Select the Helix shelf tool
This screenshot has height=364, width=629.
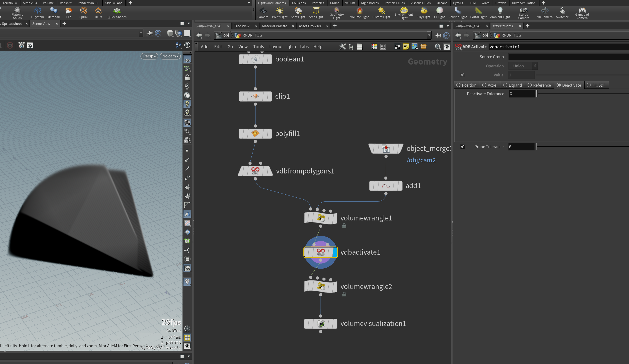point(98,13)
